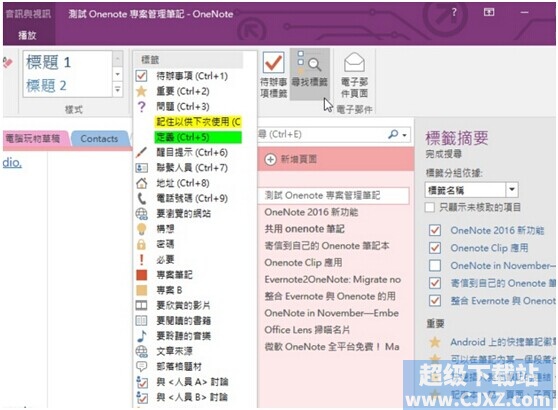Switch to the Contacts section tab
Viewport: 558px width, 410px height.
[99, 139]
